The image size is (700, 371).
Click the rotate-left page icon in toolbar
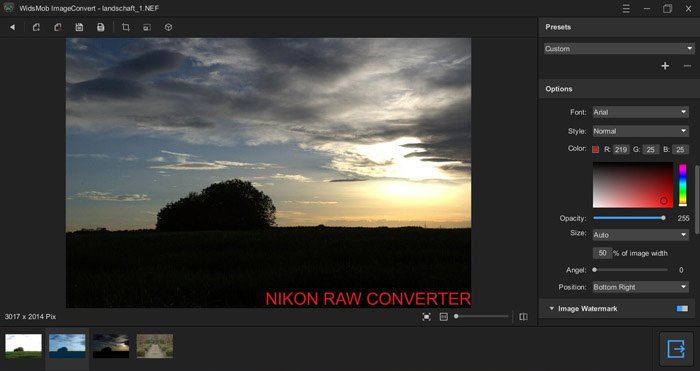(x=36, y=27)
